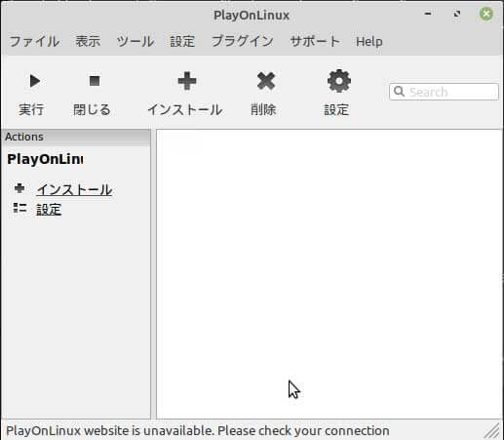Click the Close (閉じる) stop icon
Screen dimensions: 504x440
95,81
